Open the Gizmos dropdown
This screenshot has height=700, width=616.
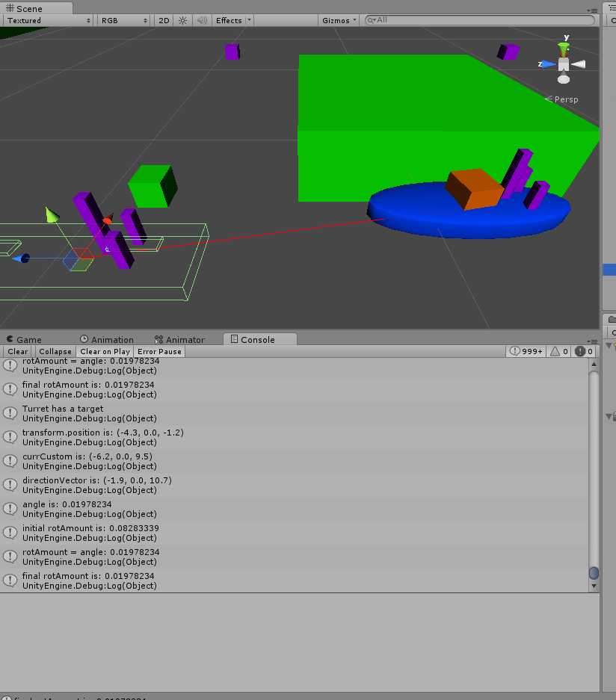(x=338, y=20)
